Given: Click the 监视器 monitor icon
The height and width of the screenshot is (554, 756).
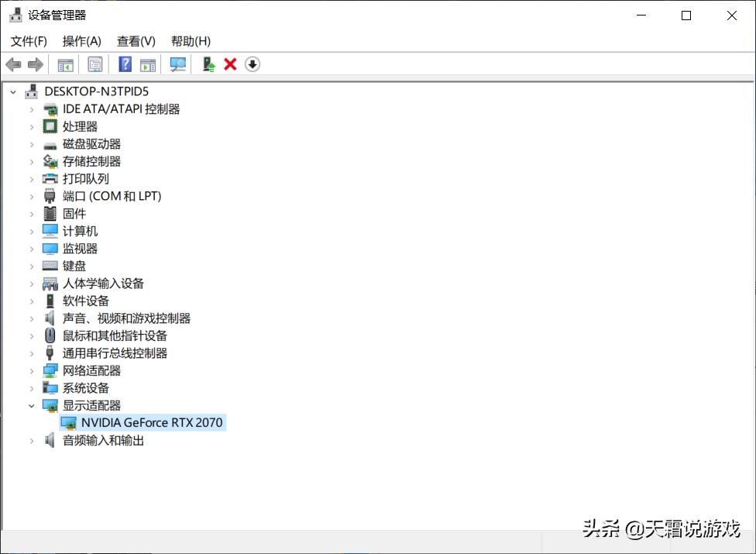Looking at the screenshot, I should click(50, 249).
